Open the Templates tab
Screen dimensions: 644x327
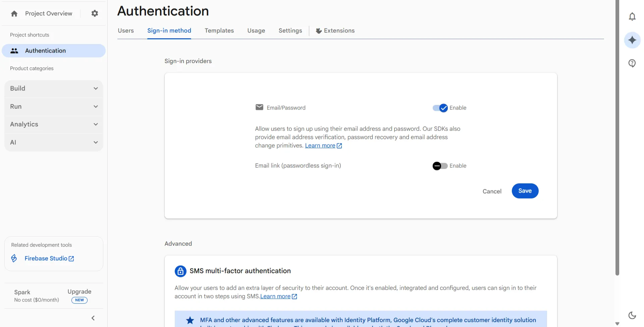coord(219,30)
